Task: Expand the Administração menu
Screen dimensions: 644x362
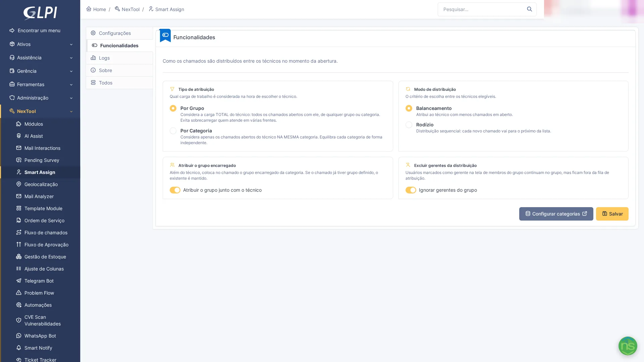Action: point(40,98)
